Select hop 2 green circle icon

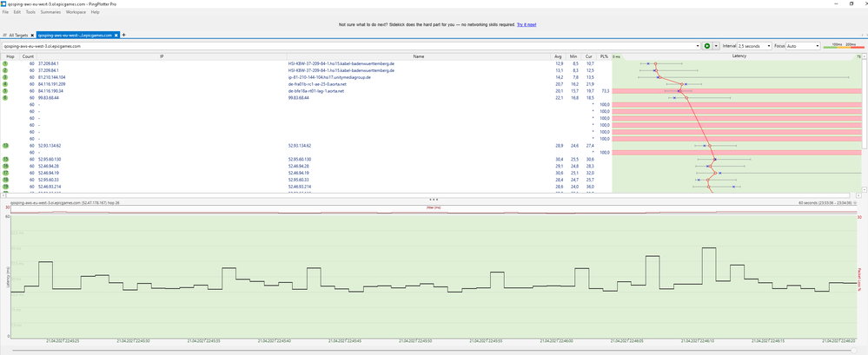[5, 71]
